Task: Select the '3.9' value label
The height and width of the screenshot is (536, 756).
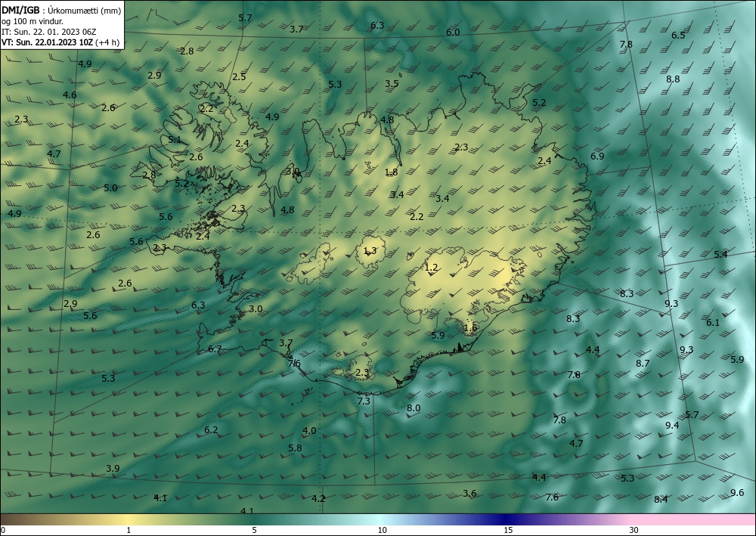Action: tap(113, 468)
